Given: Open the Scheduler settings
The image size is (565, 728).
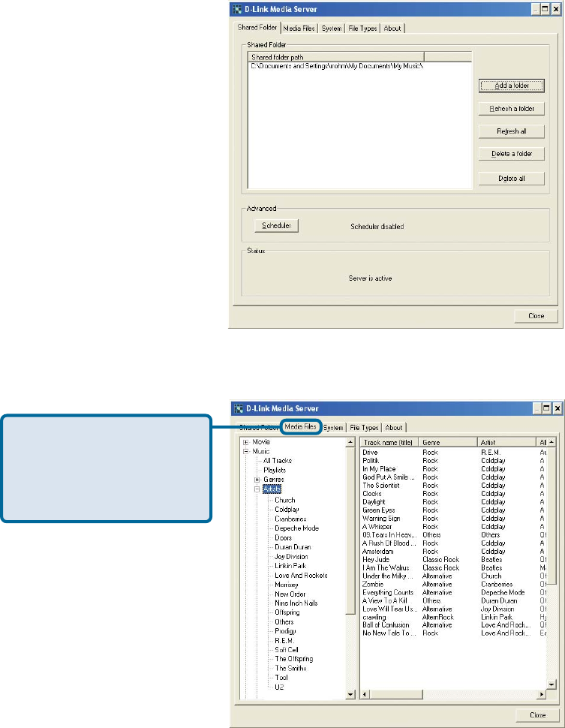Looking at the screenshot, I should (276, 226).
